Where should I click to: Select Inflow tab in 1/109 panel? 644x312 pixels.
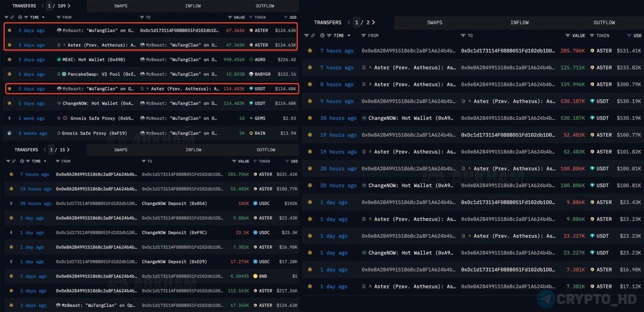pos(193,6)
